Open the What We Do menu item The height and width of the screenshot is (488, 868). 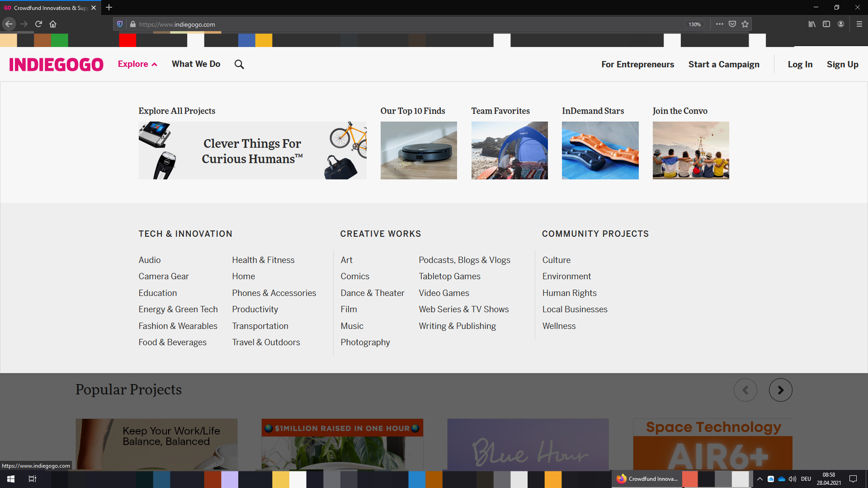pos(196,64)
